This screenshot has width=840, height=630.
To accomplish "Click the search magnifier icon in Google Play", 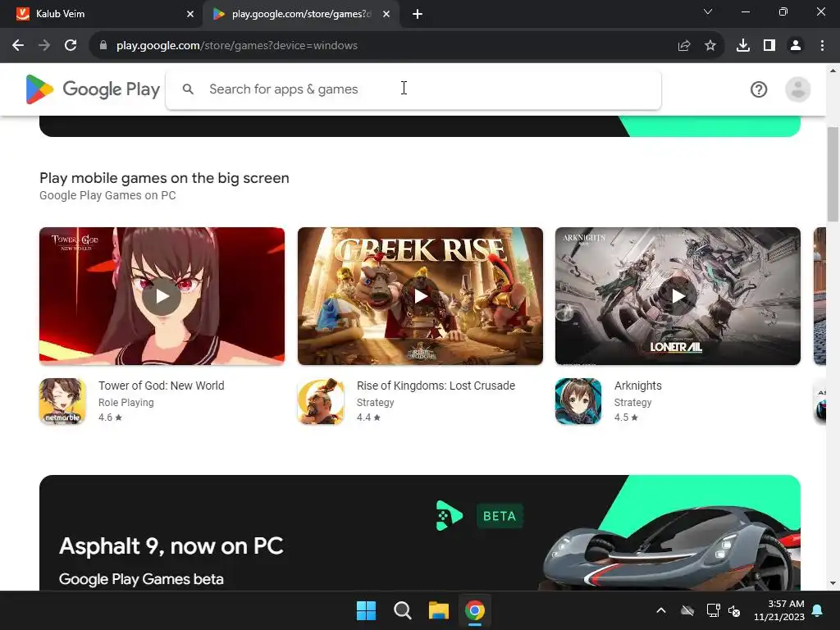I will pos(188,89).
